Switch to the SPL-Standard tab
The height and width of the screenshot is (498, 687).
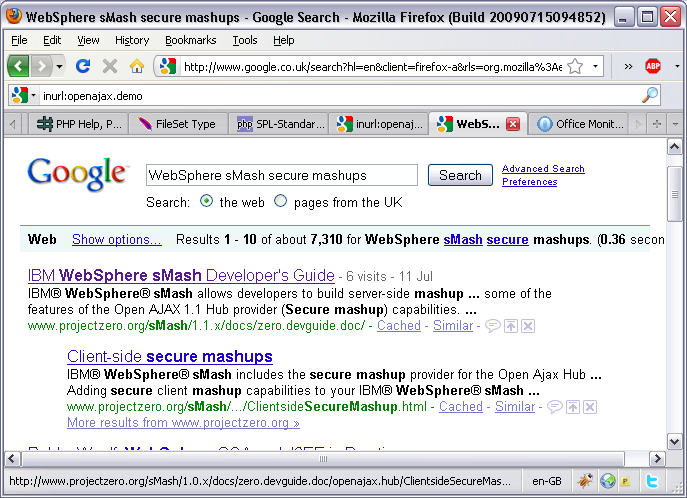pos(278,124)
